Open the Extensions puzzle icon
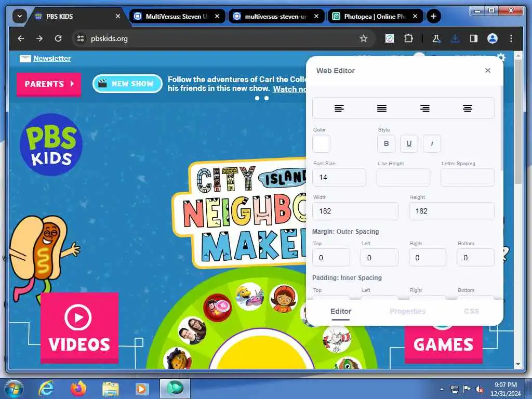 click(x=408, y=38)
